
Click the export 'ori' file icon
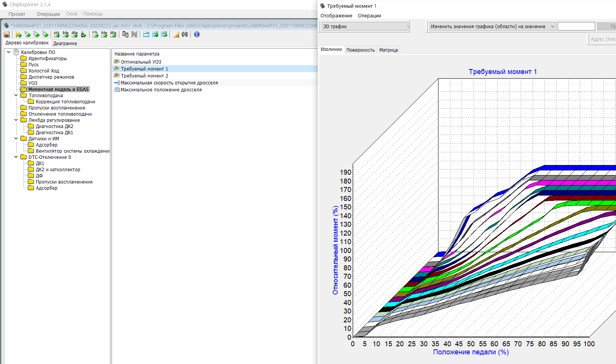57,34
